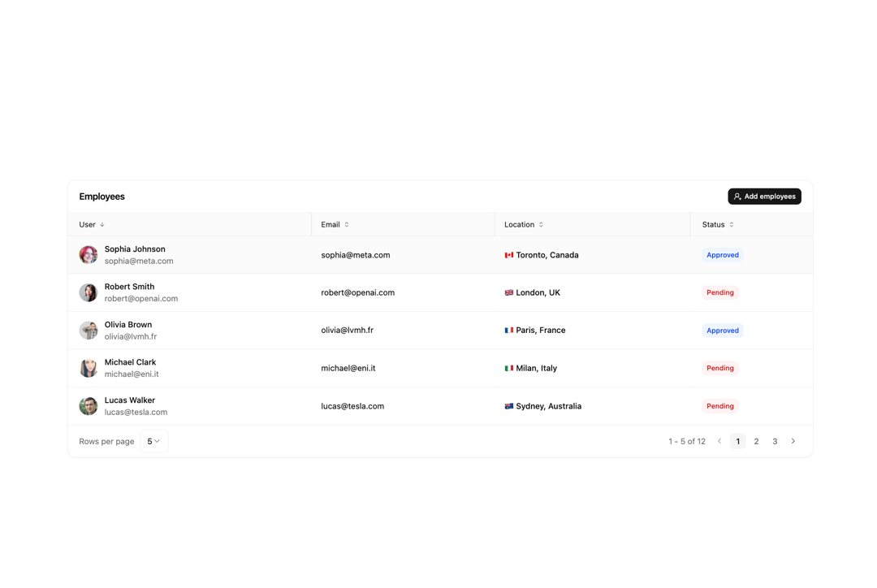
Task: Click the Toronto, Canada location text
Action: (547, 255)
